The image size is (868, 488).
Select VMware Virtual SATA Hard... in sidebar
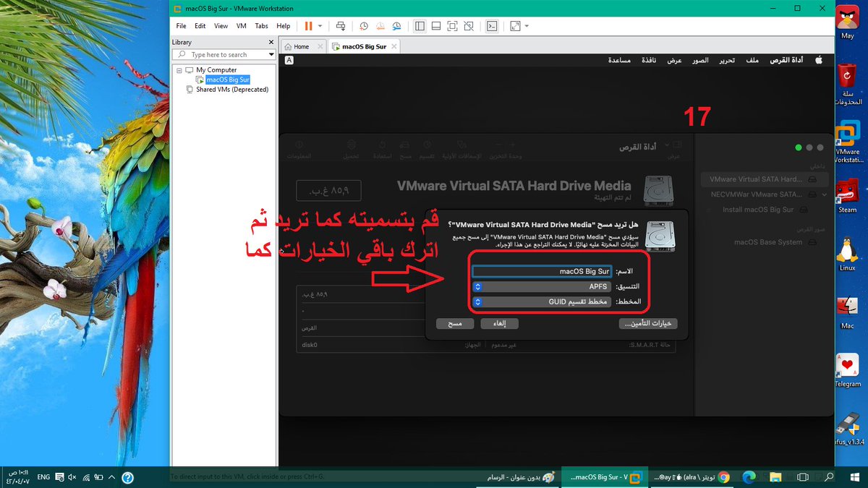tap(764, 179)
